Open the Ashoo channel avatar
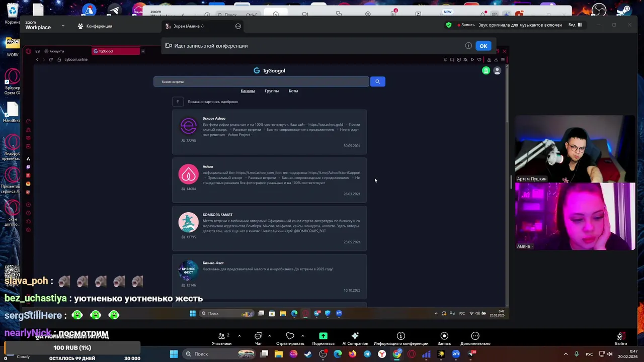The image size is (644, 362). [189, 174]
